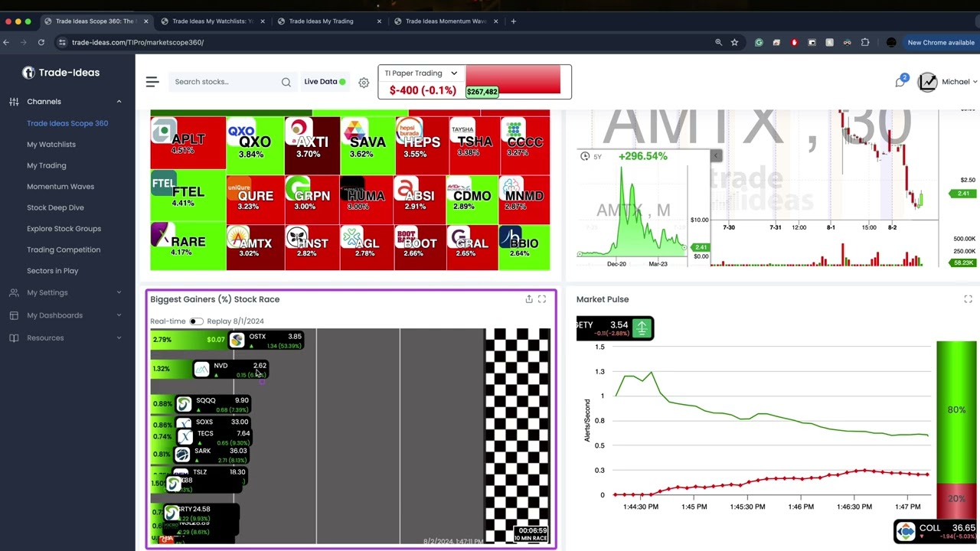This screenshot has width=980, height=551.
Task: Click OSTX racer in stock race
Action: click(x=266, y=341)
